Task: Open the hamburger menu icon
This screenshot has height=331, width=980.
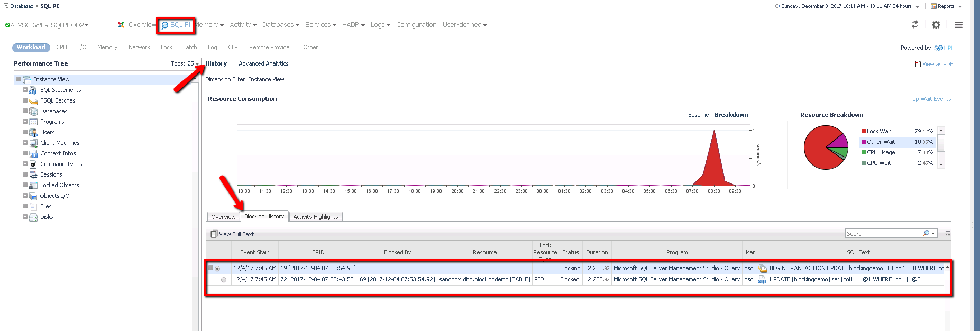Action: (958, 25)
